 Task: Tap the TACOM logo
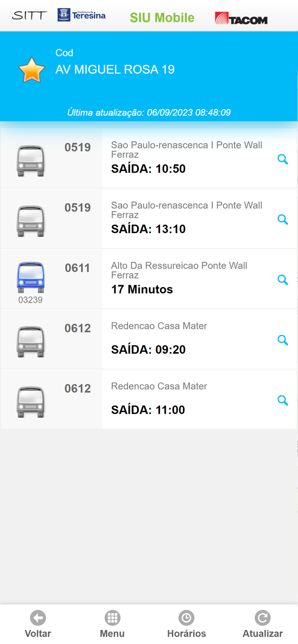point(241,18)
